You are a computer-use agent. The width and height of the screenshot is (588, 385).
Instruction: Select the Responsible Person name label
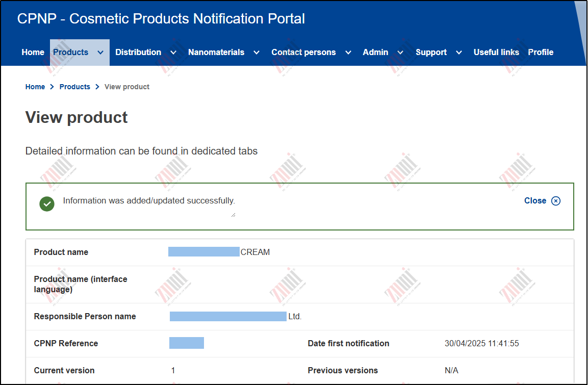coord(85,316)
